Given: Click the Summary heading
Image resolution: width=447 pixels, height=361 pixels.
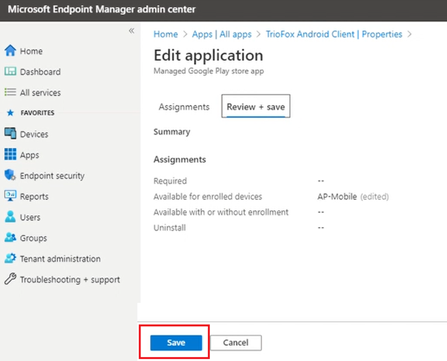Looking at the screenshot, I should pyautogui.click(x=172, y=132).
